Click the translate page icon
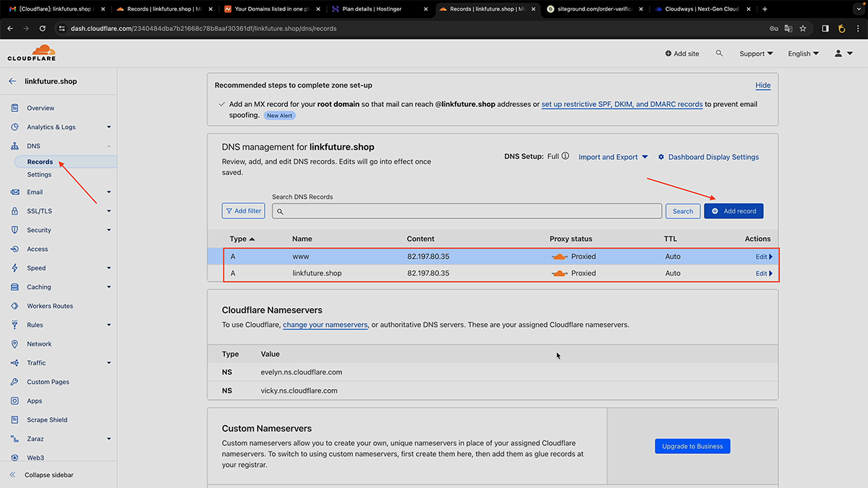The image size is (868, 488). 788,29
